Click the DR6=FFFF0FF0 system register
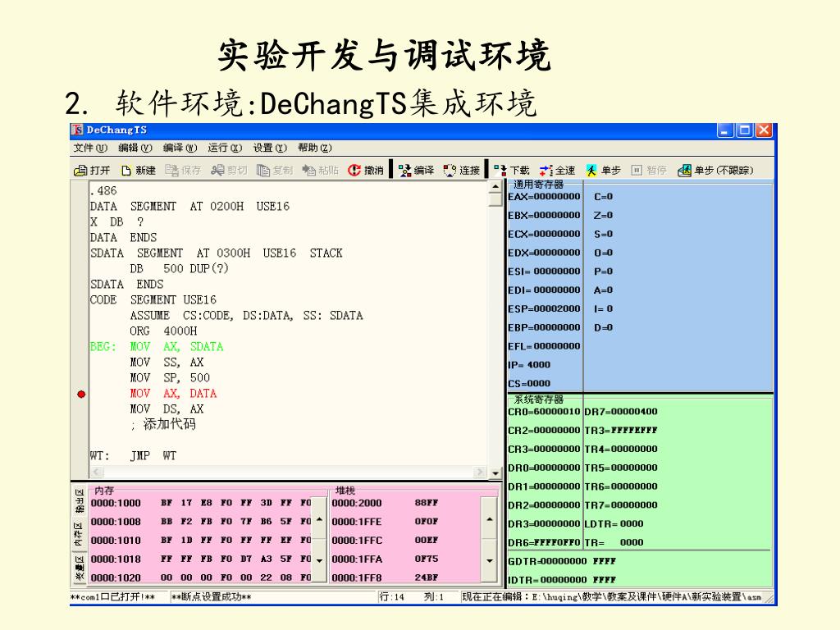 point(545,543)
